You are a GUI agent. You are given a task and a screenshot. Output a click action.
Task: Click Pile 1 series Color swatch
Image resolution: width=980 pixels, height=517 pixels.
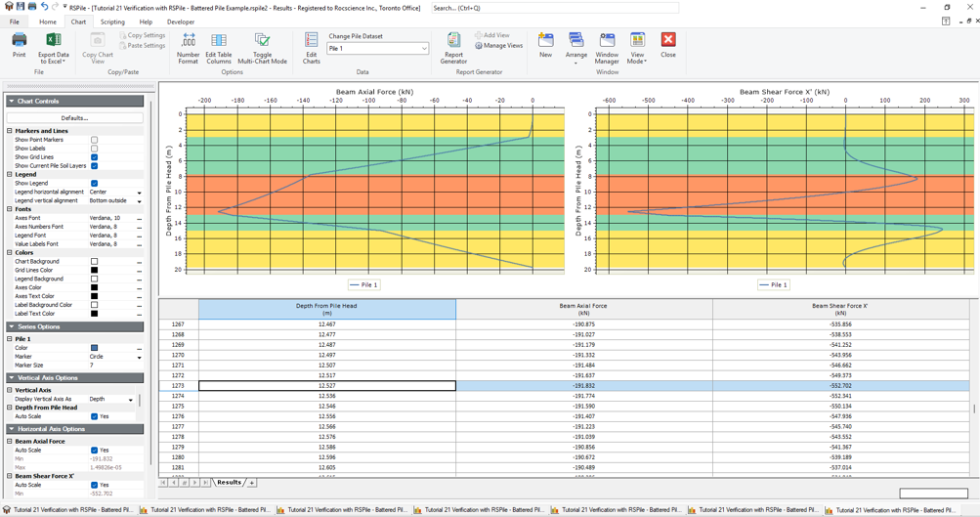pyautogui.click(x=95, y=348)
